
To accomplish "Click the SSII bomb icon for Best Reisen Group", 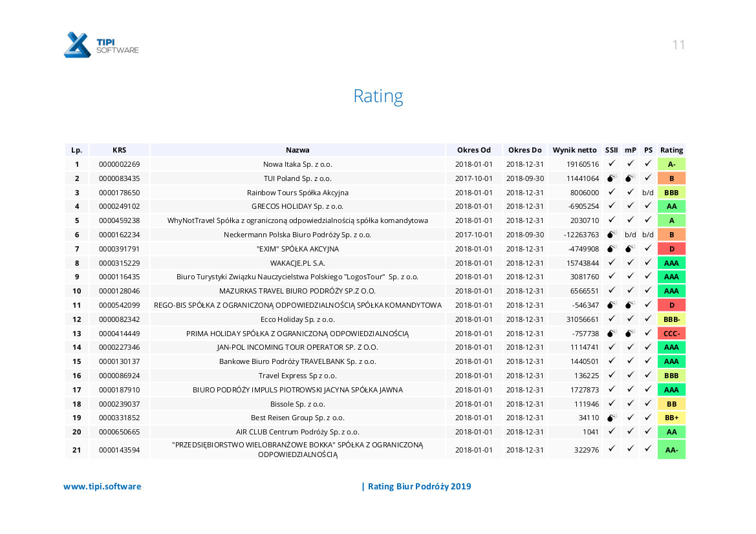I will tap(611, 418).
